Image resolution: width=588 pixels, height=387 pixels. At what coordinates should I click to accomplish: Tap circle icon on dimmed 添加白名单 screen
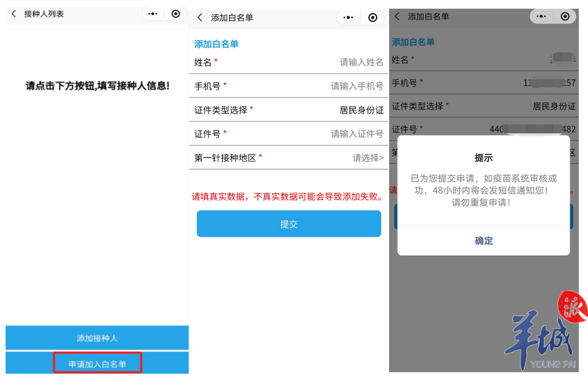pos(565,16)
